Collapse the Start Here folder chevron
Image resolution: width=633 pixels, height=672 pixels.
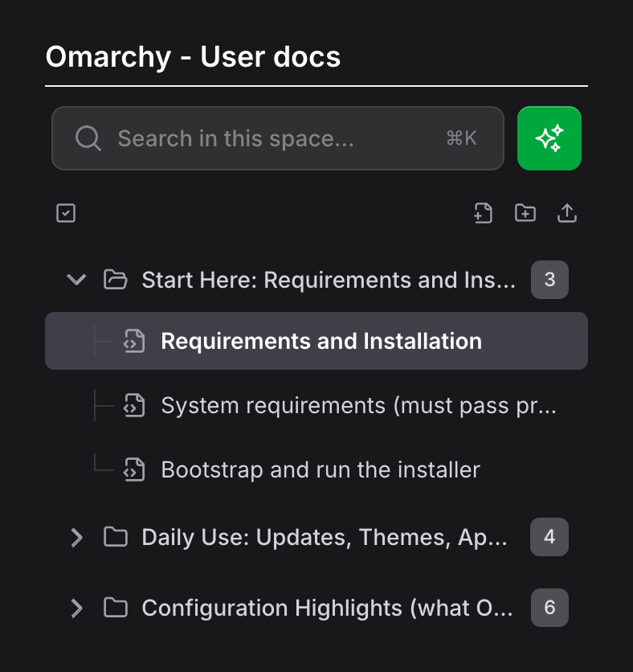point(76,280)
